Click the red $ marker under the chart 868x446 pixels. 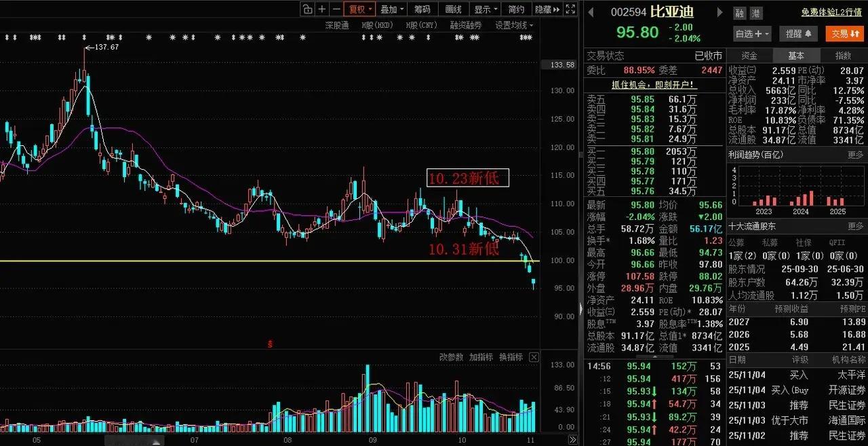(x=270, y=344)
